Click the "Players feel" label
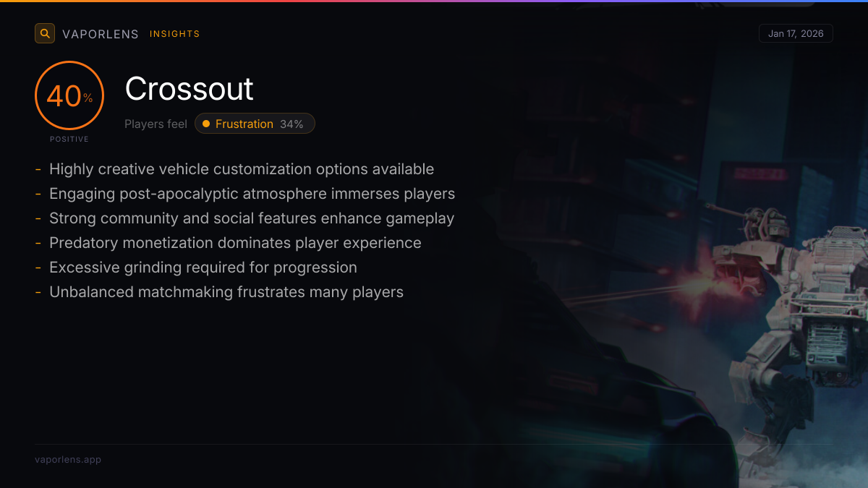Viewport: 868px width, 488px height. 156,124
